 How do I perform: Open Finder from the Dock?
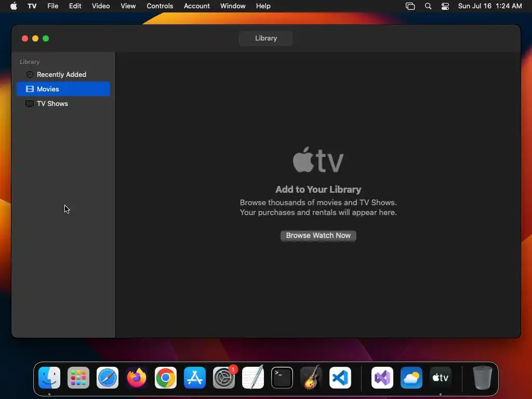click(49, 378)
